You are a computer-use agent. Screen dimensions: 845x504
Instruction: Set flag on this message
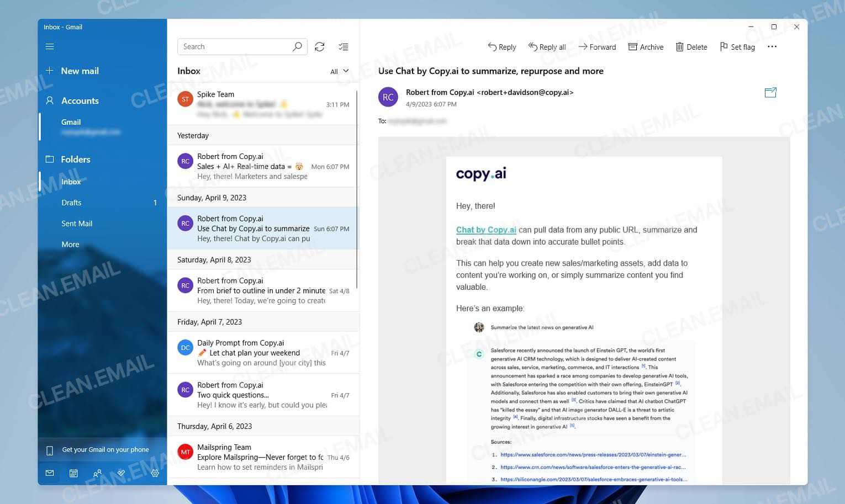tap(737, 47)
